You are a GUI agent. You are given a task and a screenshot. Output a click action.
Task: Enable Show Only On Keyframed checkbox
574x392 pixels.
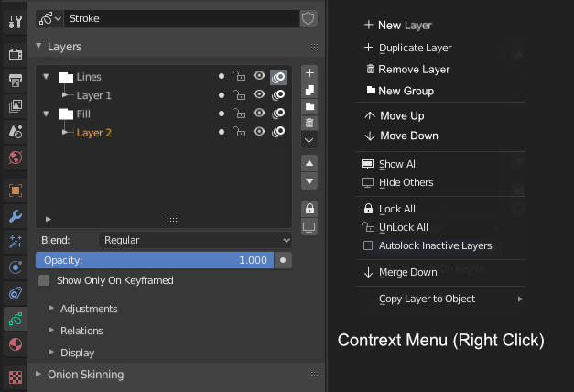[44, 280]
